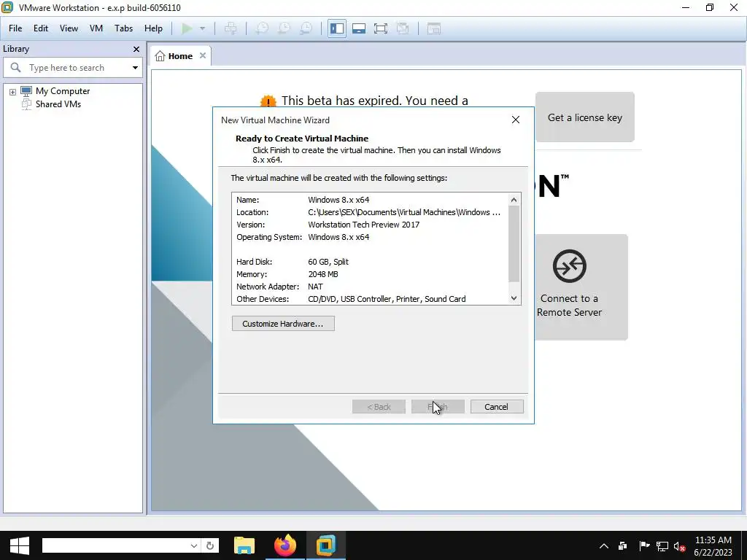This screenshot has width=747, height=560.
Task: Click the settings list scroll up arrow
Action: pos(514,200)
